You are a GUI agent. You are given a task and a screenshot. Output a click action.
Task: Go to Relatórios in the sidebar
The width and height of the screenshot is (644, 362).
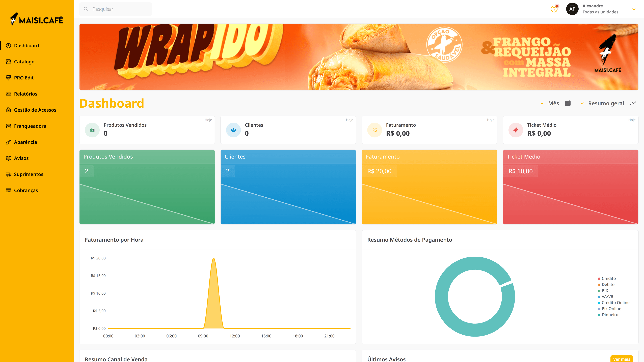[x=25, y=94]
